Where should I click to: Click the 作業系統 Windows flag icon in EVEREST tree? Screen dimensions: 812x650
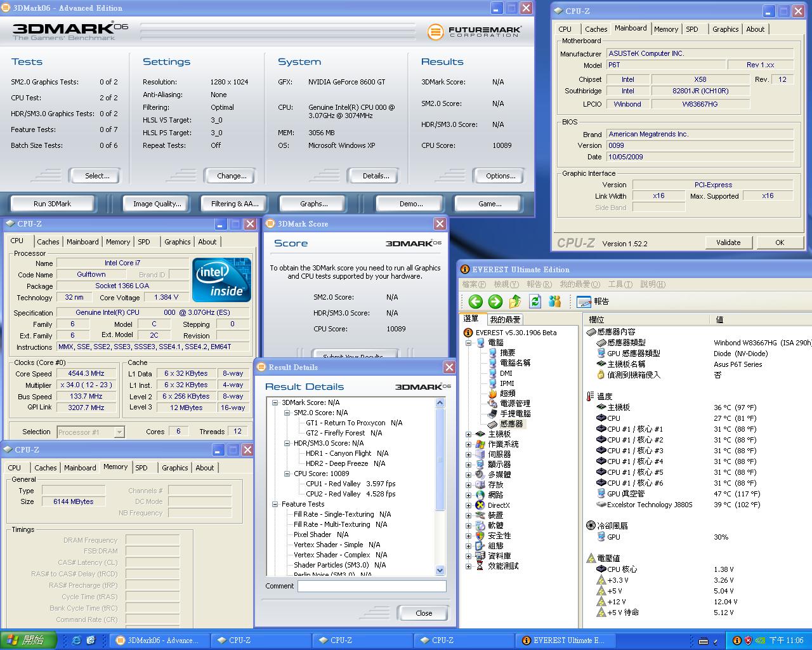[x=480, y=444]
